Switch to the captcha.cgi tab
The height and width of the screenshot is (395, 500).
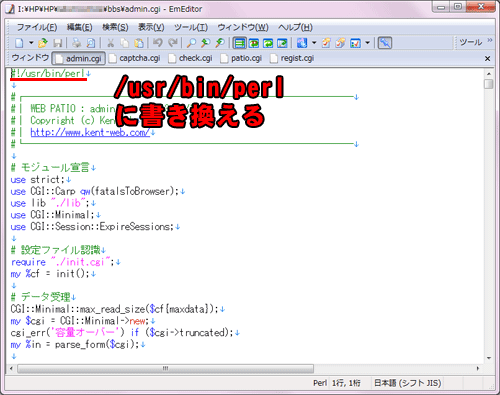(x=135, y=58)
